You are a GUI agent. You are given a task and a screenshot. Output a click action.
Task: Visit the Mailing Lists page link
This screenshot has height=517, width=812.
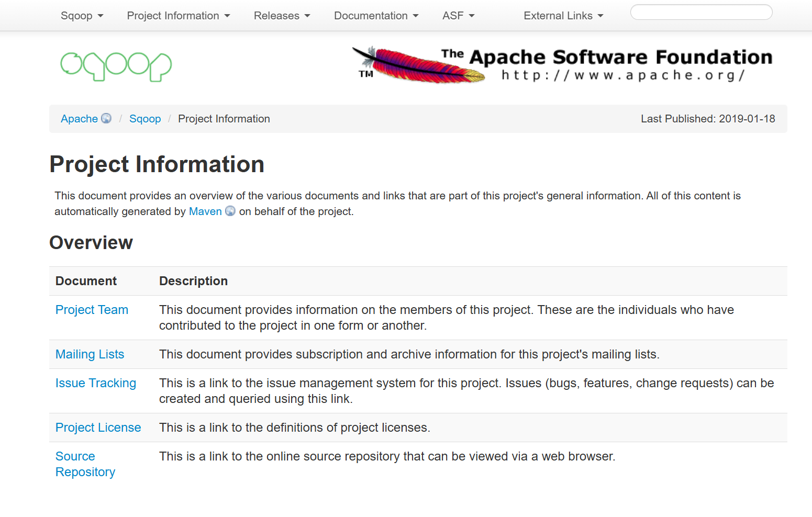(x=90, y=354)
